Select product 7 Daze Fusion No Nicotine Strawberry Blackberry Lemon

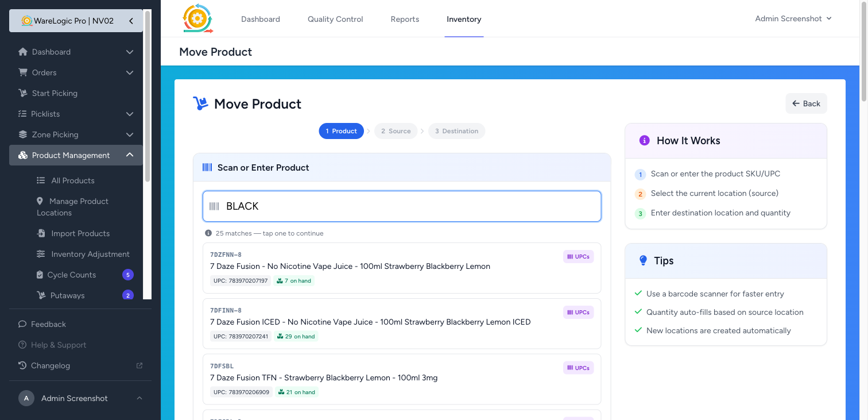pyautogui.click(x=402, y=268)
